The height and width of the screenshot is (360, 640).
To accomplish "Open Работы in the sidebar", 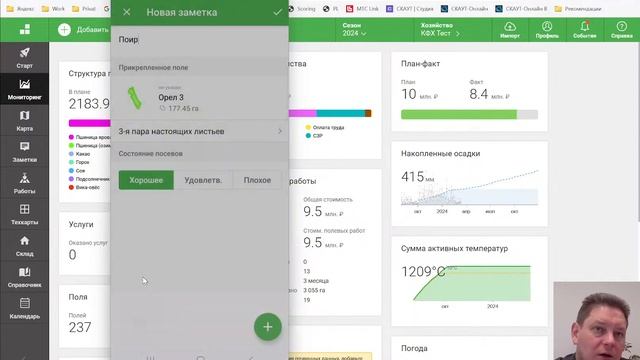I will (24, 183).
